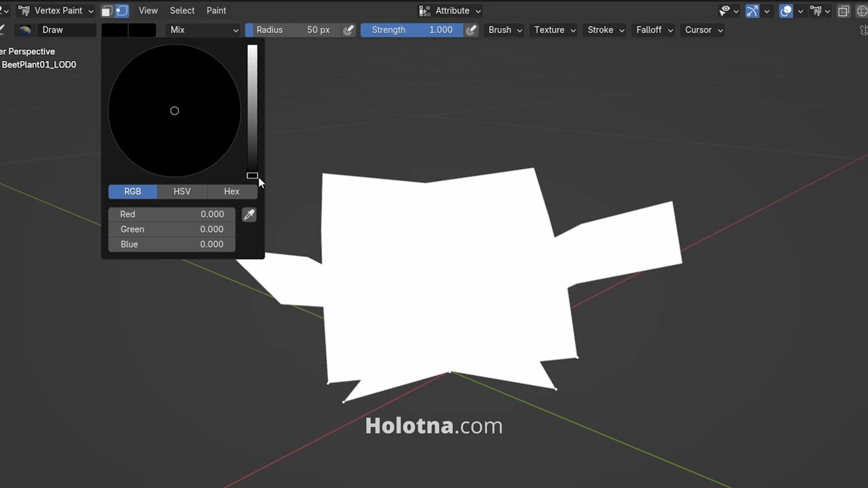Screen dimensions: 868x488
Task: Click the Blue value field
Action: pos(172,244)
